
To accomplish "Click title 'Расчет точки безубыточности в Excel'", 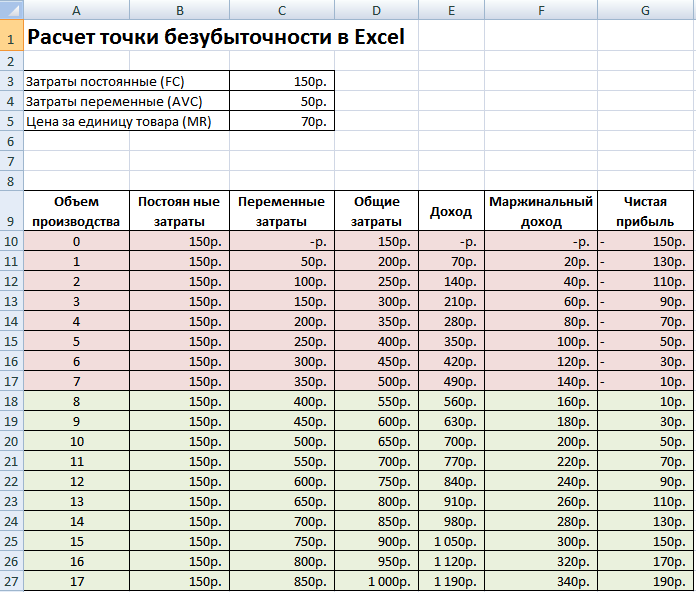I will pos(216,36).
